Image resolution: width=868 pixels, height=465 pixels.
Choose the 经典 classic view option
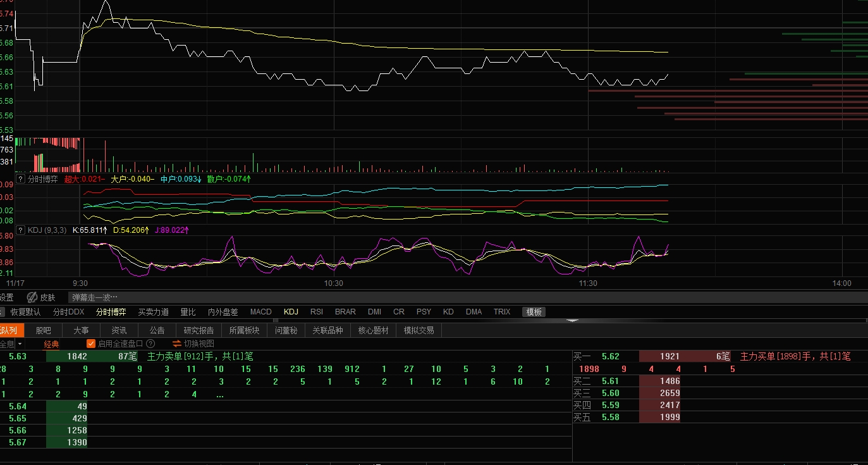pos(51,344)
